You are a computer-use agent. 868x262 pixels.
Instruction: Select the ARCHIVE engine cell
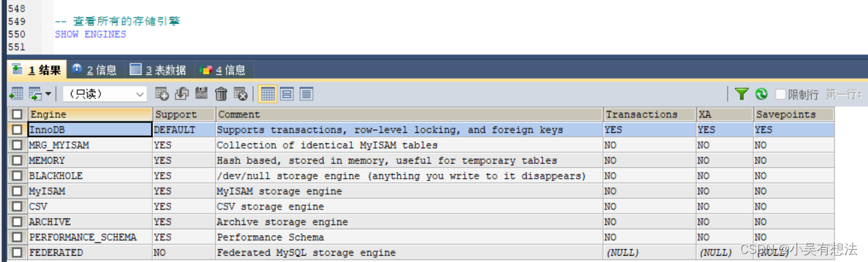(89, 222)
